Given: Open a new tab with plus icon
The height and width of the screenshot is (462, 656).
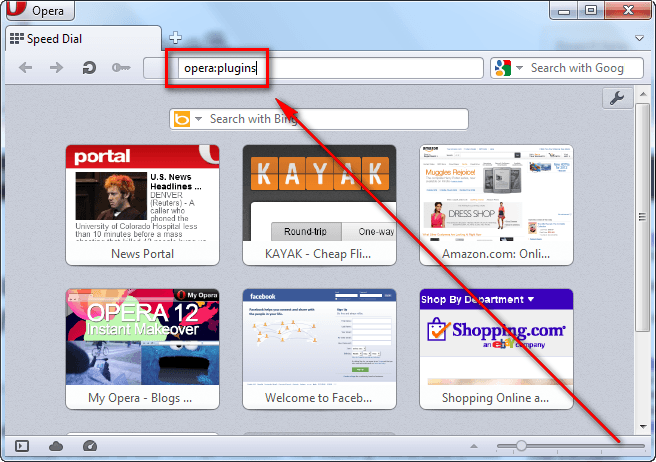Looking at the screenshot, I should click(176, 38).
